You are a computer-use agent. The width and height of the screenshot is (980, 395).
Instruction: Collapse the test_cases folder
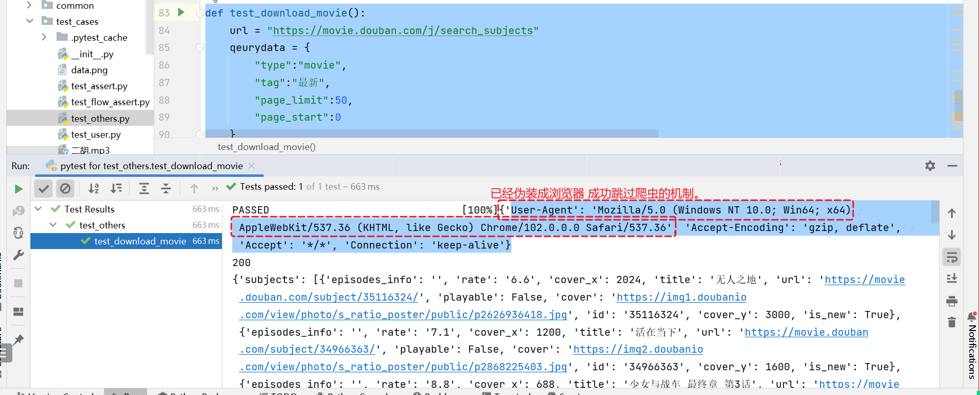point(29,21)
